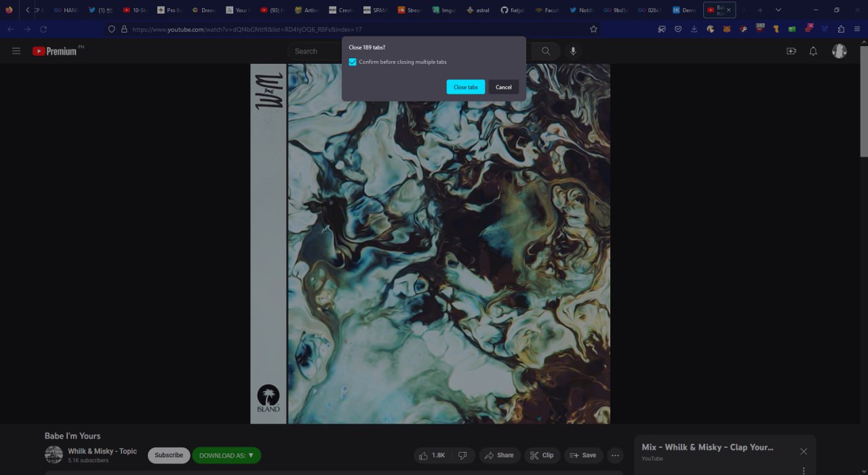Viewport: 868px width, 475px height.
Task: Open YouTube notifications bell
Action: [813, 51]
